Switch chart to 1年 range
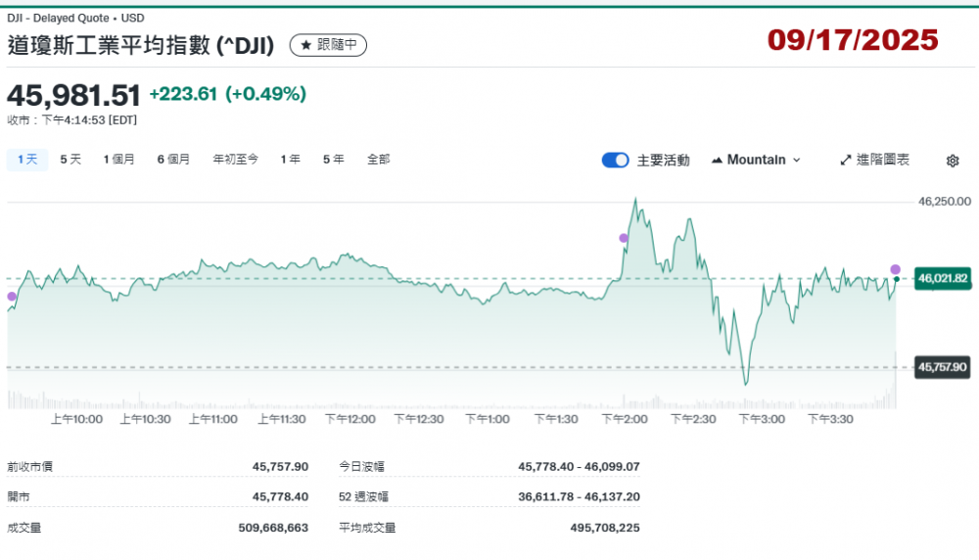The image size is (979, 560). 290,160
